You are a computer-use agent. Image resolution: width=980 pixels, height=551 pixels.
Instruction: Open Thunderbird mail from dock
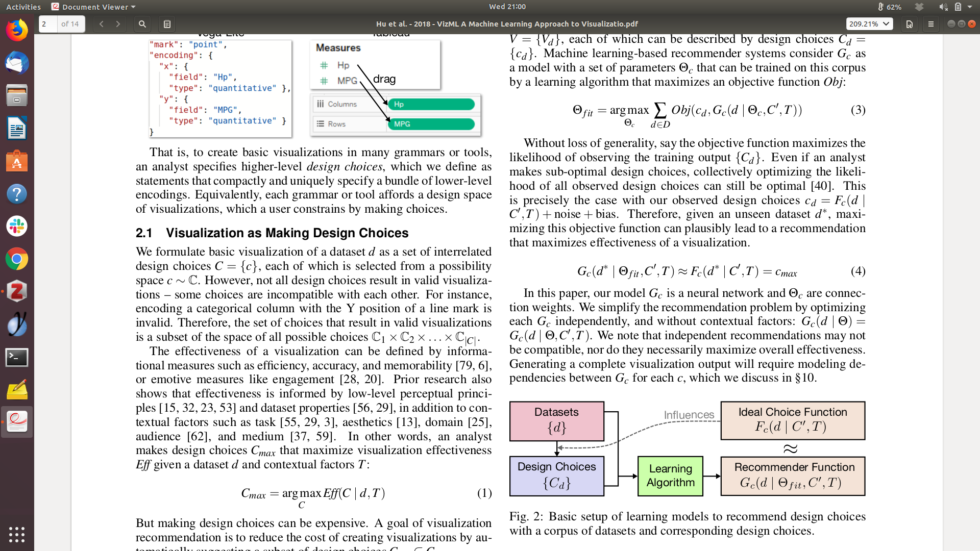pyautogui.click(x=17, y=63)
